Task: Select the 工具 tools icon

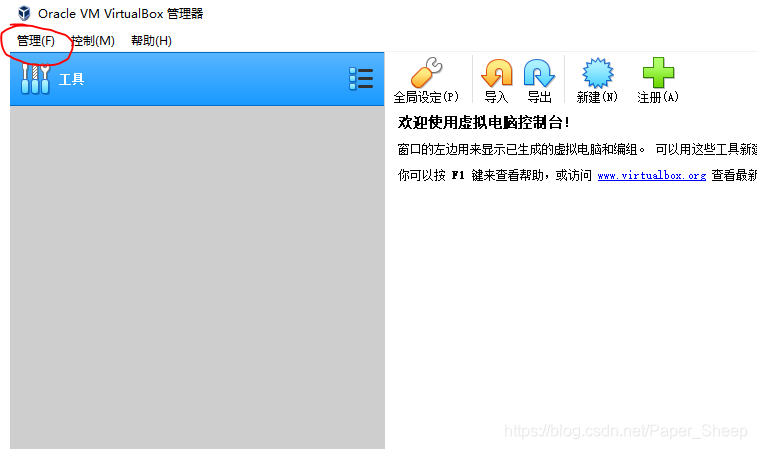Action: pos(35,79)
